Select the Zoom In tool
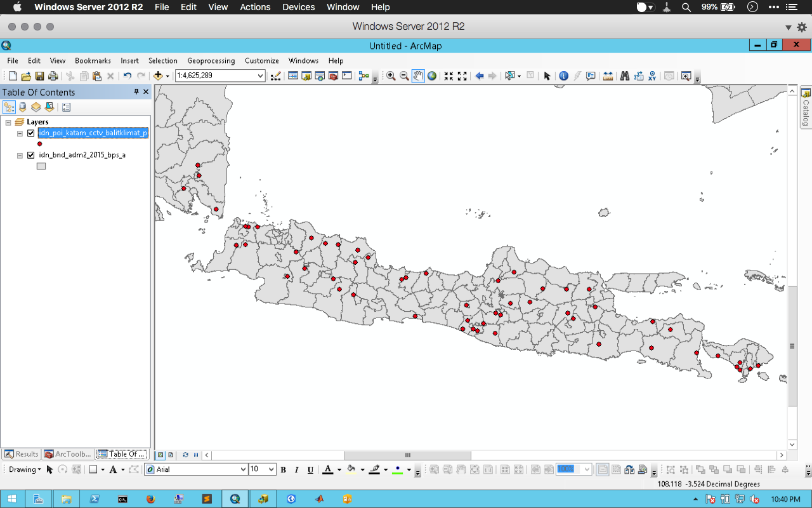Viewport: 812px width, 508px height. [391, 76]
